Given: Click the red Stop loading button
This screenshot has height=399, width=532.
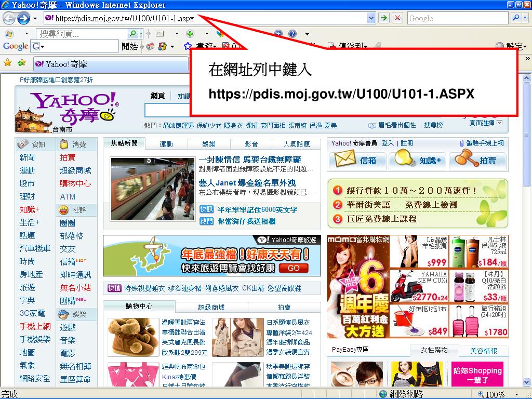Looking at the screenshot, I should tap(397, 18).
